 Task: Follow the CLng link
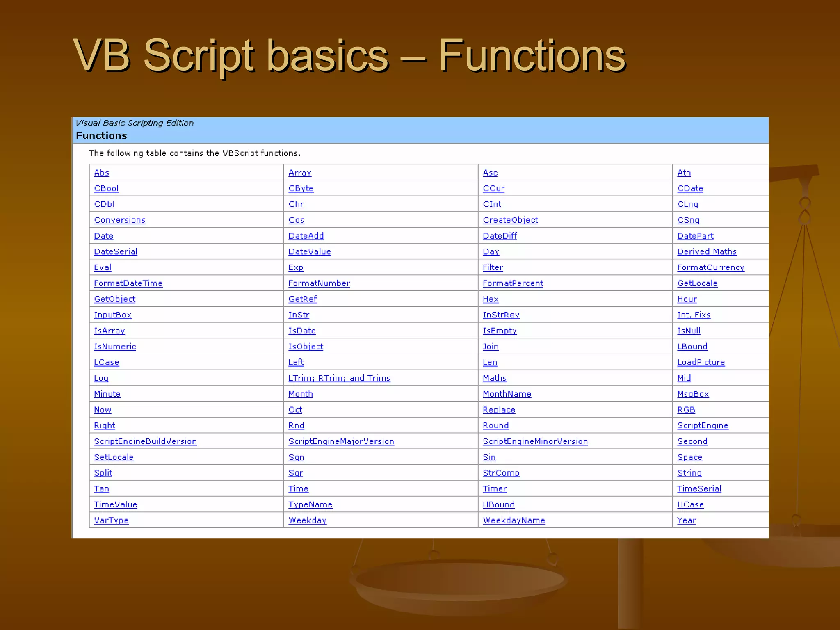point(688,204)
